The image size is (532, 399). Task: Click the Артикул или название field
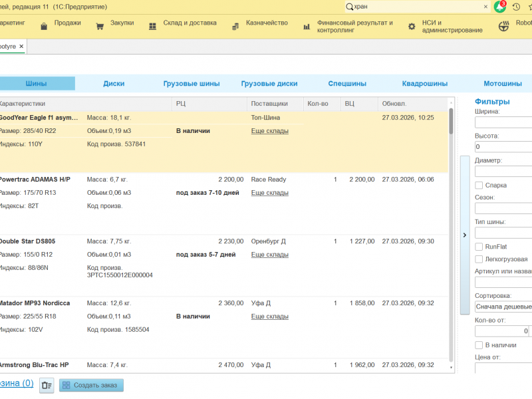(x=503, y=282)
